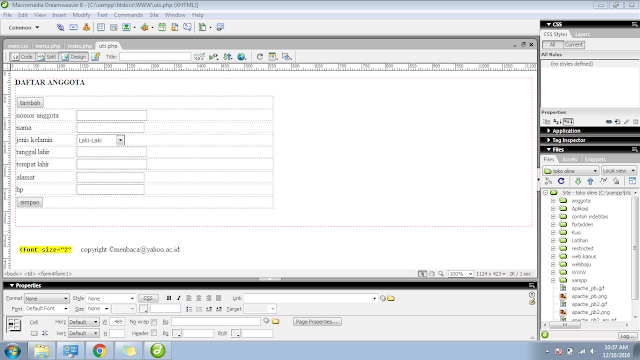
Task: Switch to the main.css document tab
Action: 18,46
